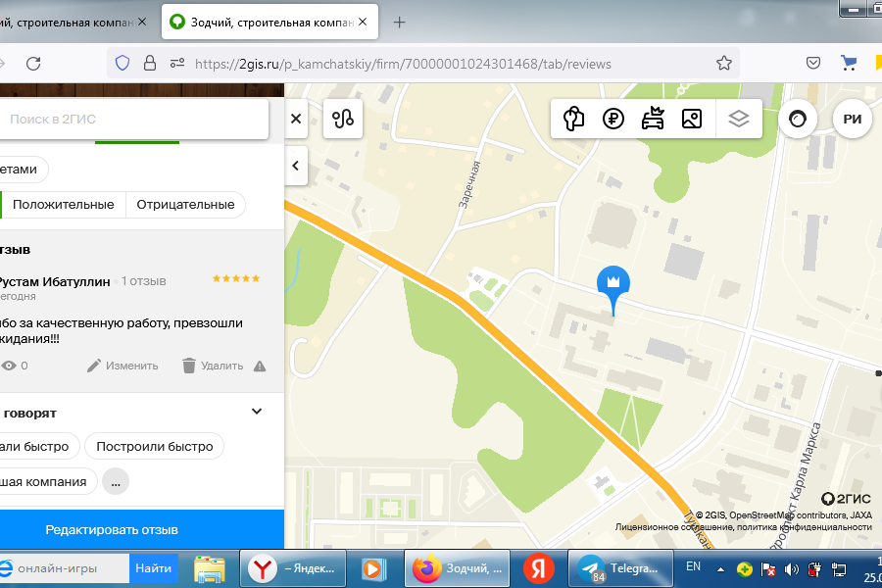
Task: Switch the EN input language indicator
Action: coord(693,566)
